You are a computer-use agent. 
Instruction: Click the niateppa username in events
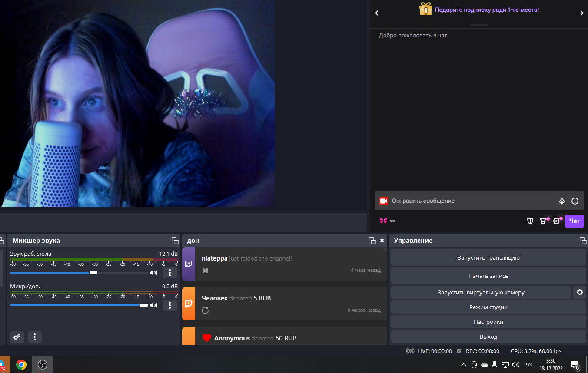214,258
